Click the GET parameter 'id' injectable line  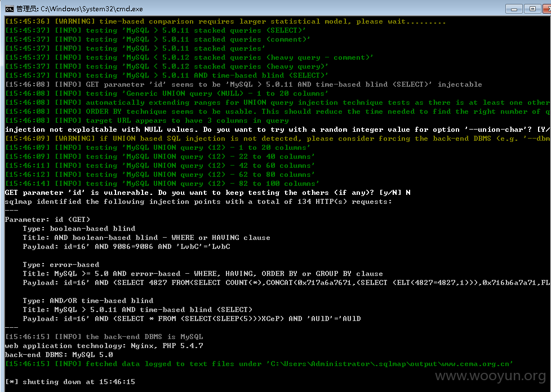243,84
